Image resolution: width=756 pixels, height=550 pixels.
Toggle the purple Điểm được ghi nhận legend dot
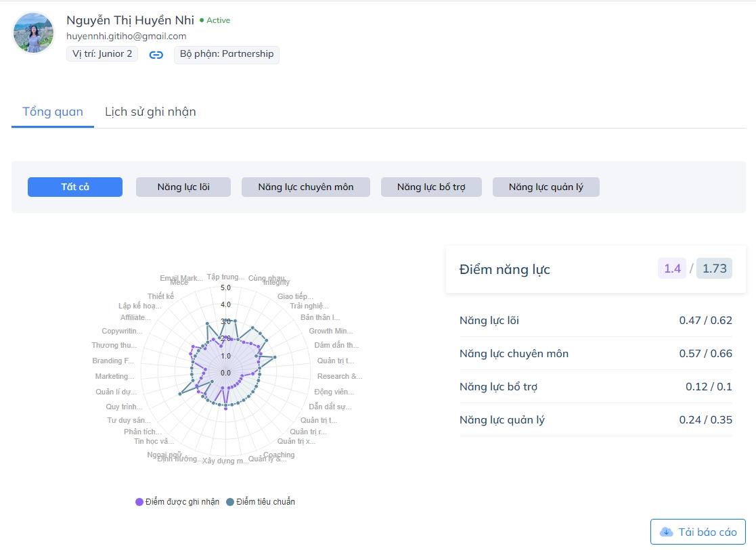click(x=139, y=502)
